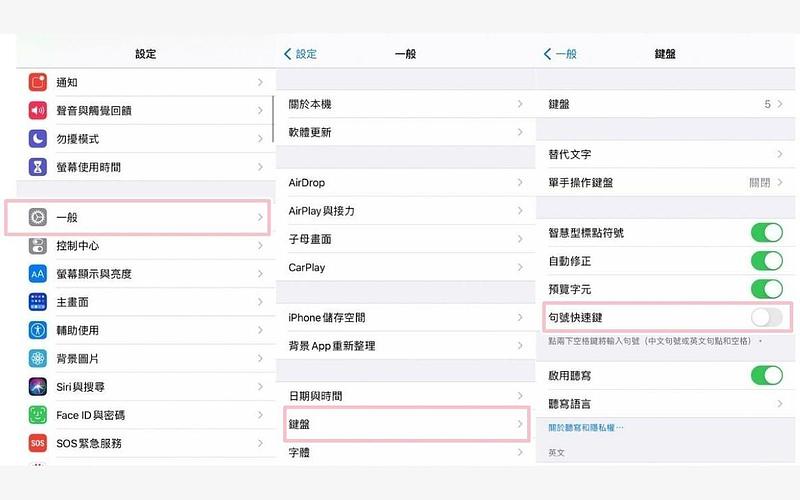
Task: Turn off 智慧型標點符號 switch
Action: tap(766, 233)
